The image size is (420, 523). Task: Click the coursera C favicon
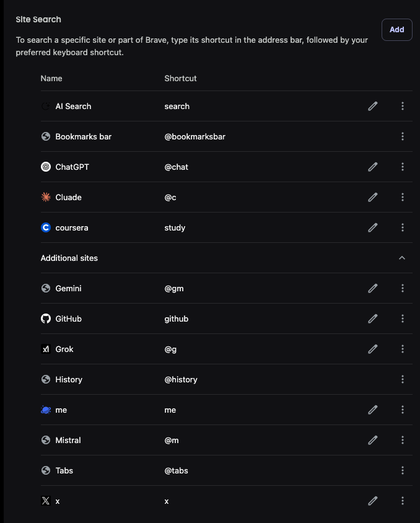point(46,227)
